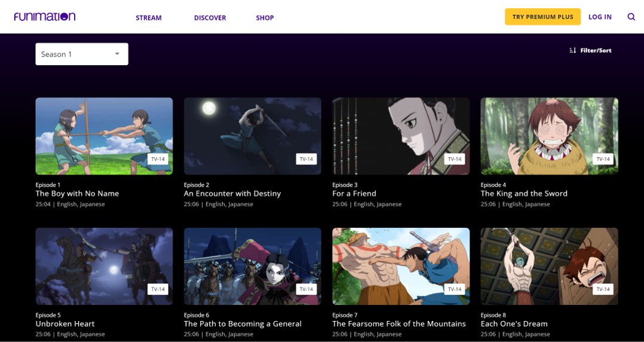Open Episode 1 thumbnail with staff fight
The height and width of the screenshot is (342, 644).
click(104, 136)
